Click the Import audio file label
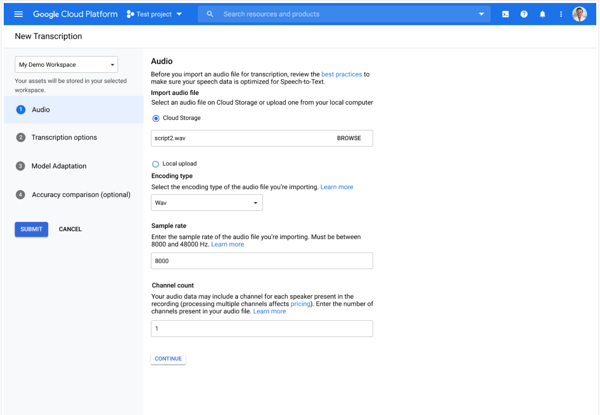600x415 pixels. click(175, 93)
